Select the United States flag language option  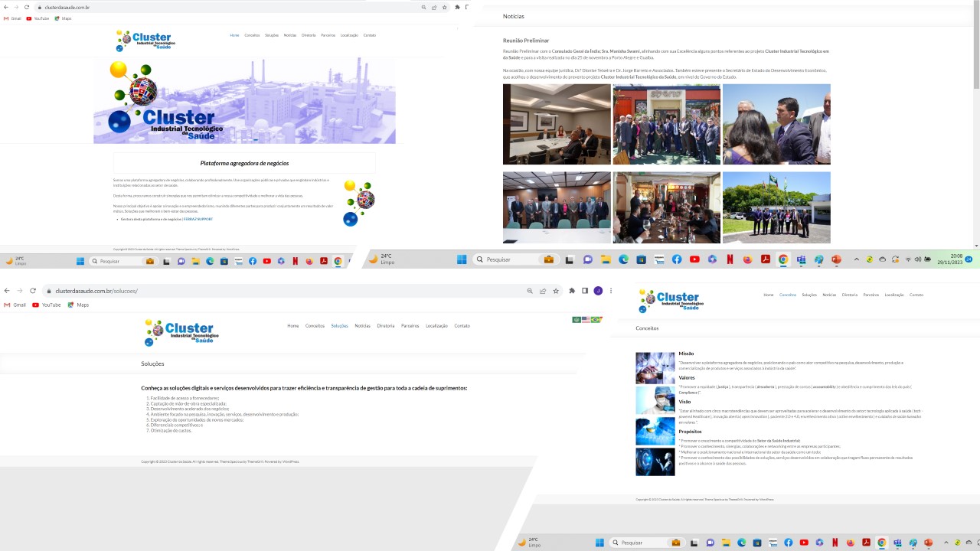[586, 320]
